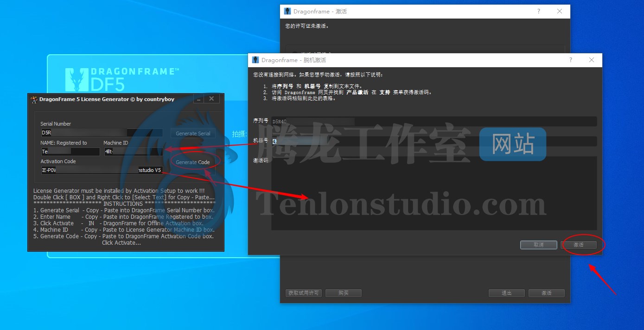
Task: Close the License Generator window
Action: tap(211, 99)
